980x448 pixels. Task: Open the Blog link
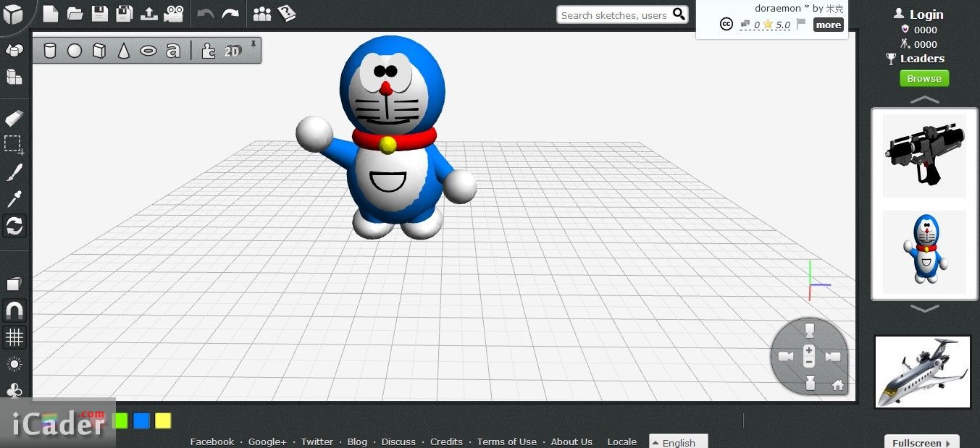357,441
